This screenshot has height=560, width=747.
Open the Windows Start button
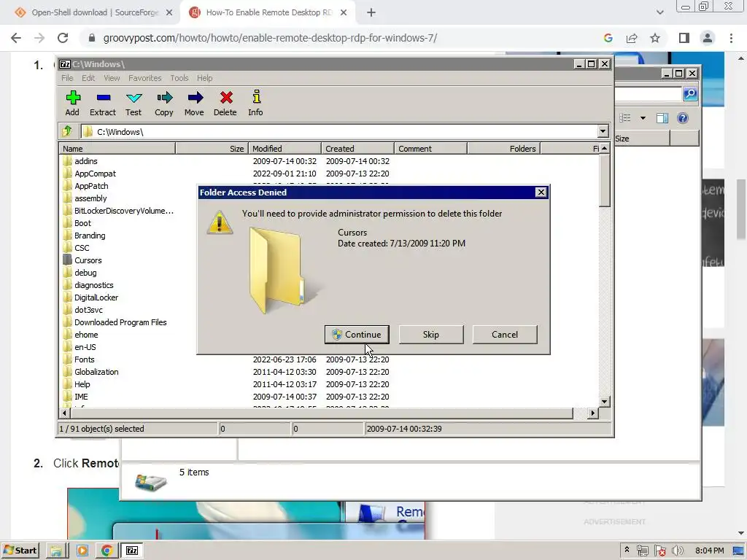click(20, 551)
